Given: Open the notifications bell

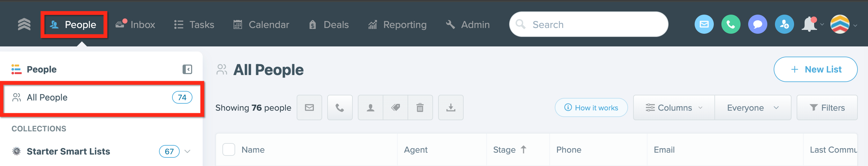Looking at the screenshot, I should 809,24.
